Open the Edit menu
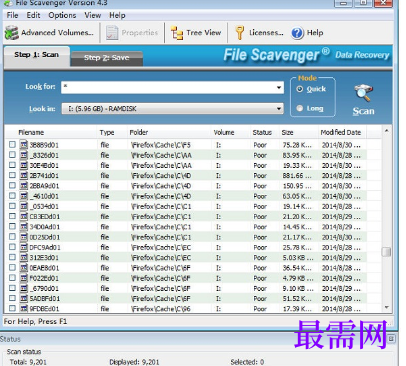This screenshot has height=366, width=406. 33,15
